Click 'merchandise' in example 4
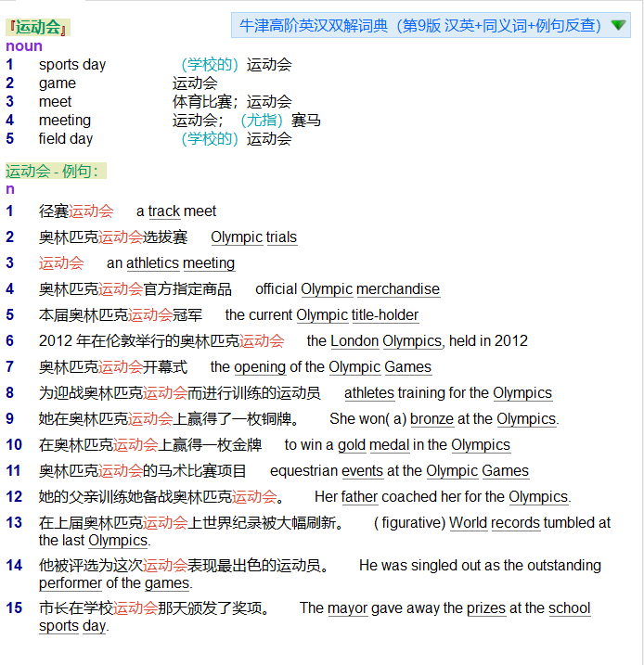The height and width of the screenshot is (665, 644). click(x=398, y=288)
